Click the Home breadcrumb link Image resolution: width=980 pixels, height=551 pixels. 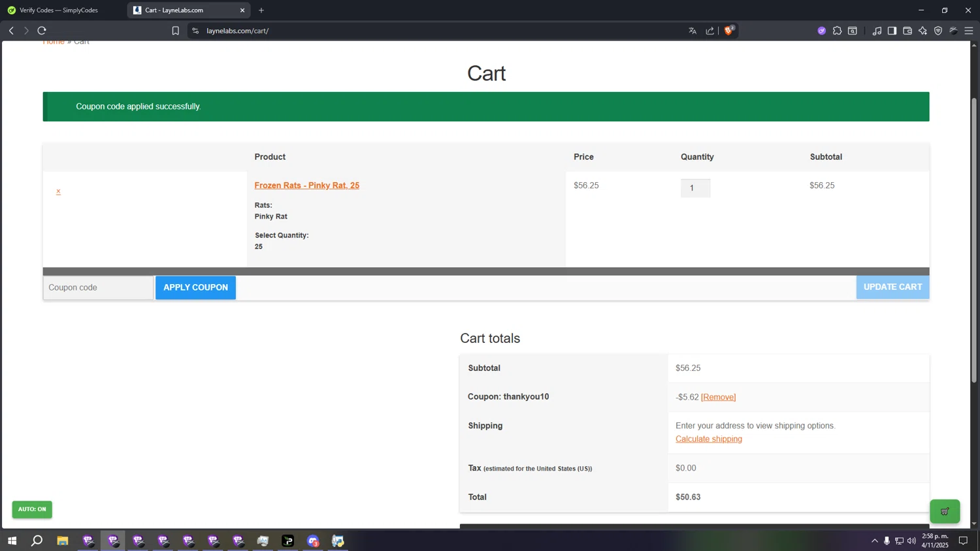tap(54, 42)
